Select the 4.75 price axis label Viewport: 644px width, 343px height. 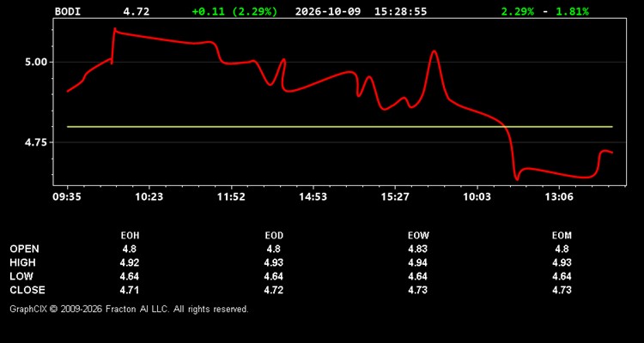36,142
